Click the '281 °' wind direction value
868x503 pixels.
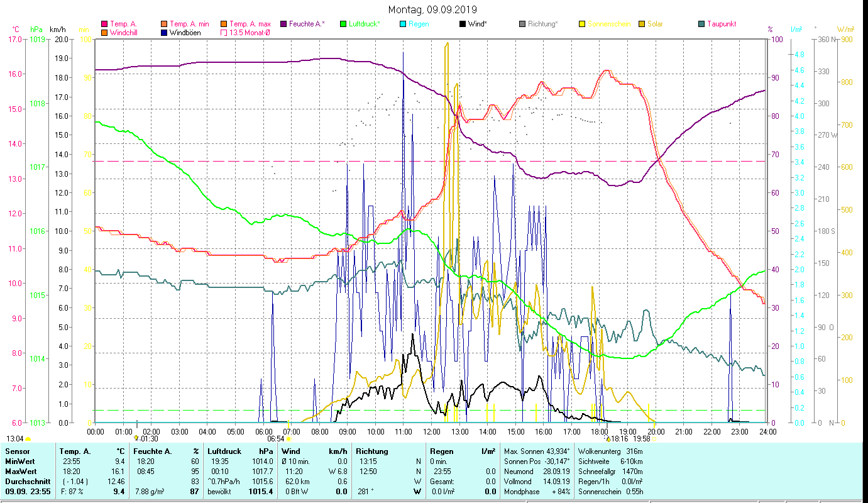(x=366, y=491)
